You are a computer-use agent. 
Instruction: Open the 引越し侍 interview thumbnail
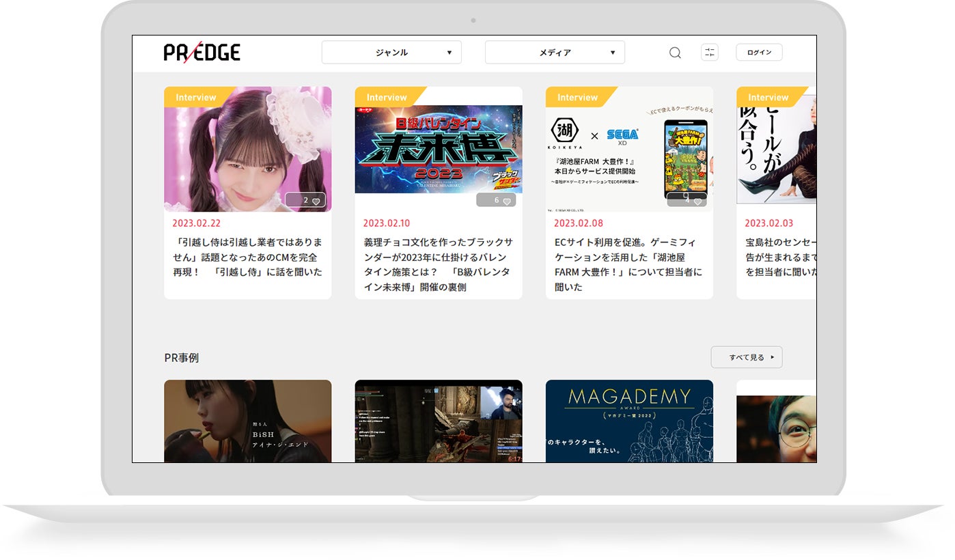pyautogui.click(x=247, y=149)
